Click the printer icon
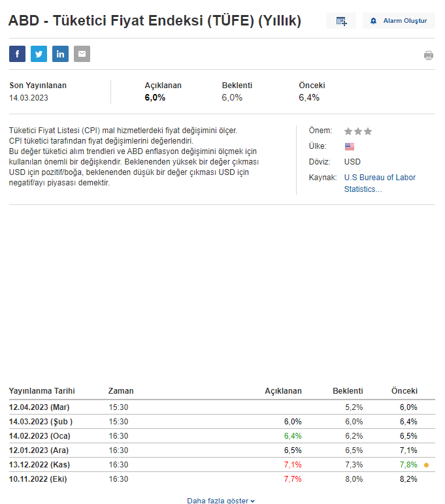The height and width of the screenshot is (504, 445). pyautogui.click(x=428, y=55)
